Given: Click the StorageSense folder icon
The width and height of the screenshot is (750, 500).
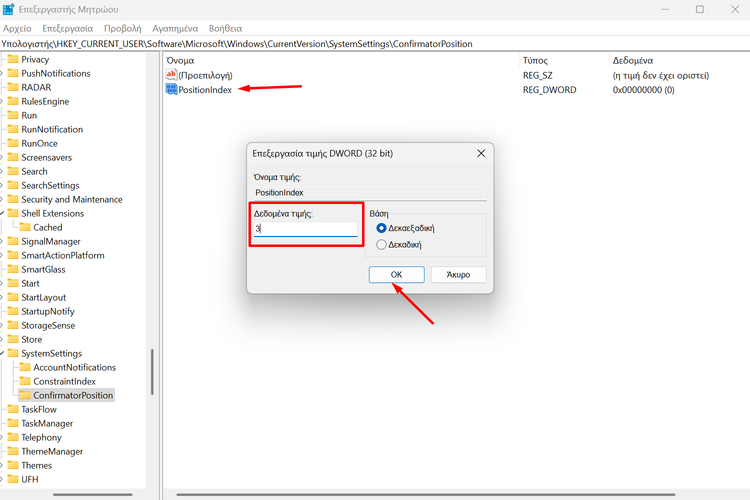Looking at the screenshot, I should [13, 325].
